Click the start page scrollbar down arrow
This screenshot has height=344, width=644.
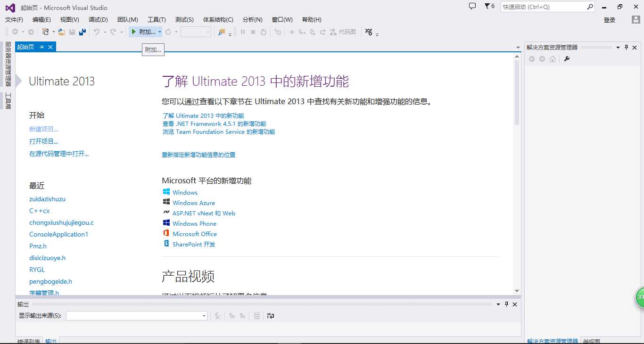517,291
